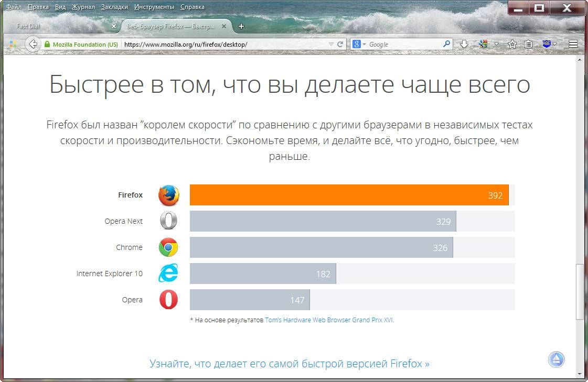Expand the ABE extension dropdown arrow

click(x=554, y=44)
